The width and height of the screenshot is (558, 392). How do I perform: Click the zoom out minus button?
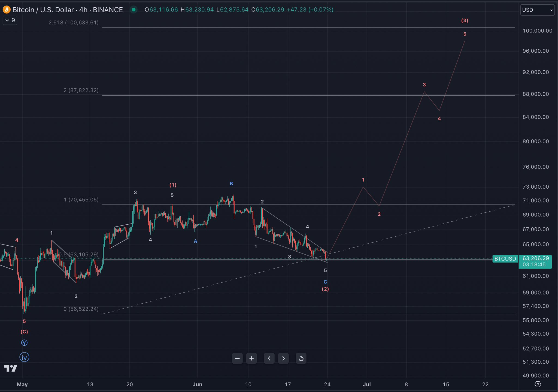click(237, 358)
